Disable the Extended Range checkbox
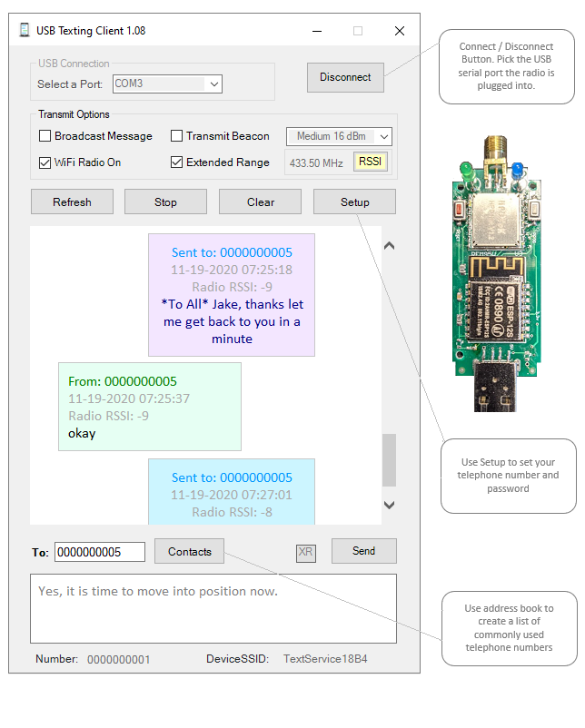Screen dimensions: 585x728 (177, 162)
